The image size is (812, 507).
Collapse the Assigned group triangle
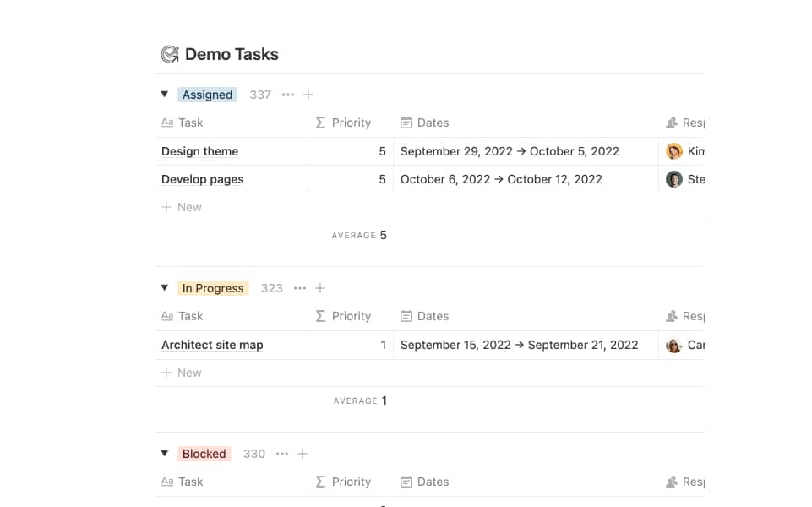pyautogui.click(x=165, y=95)
